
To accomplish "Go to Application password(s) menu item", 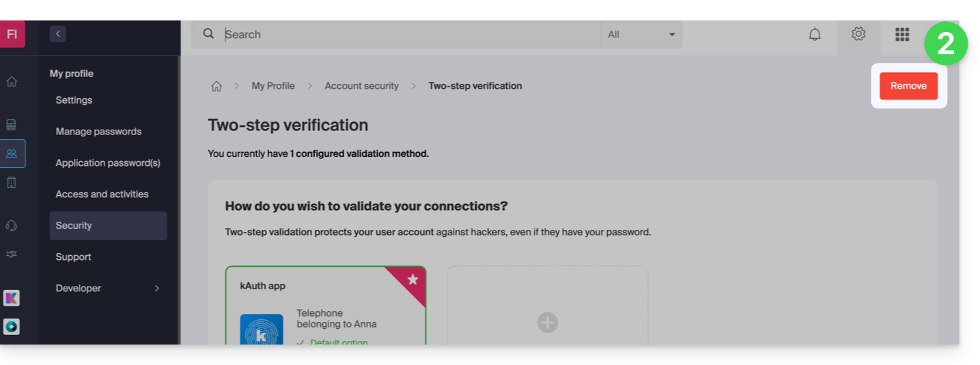I will [x=108, y=163].
